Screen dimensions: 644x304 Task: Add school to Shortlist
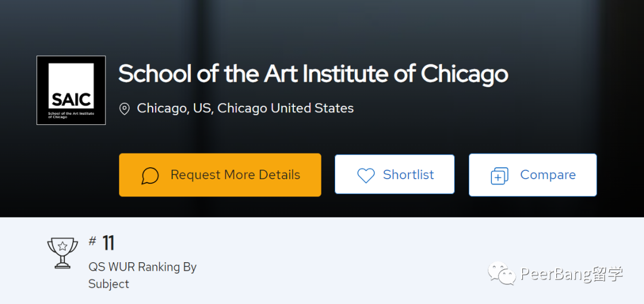click(x=395, y=174)
